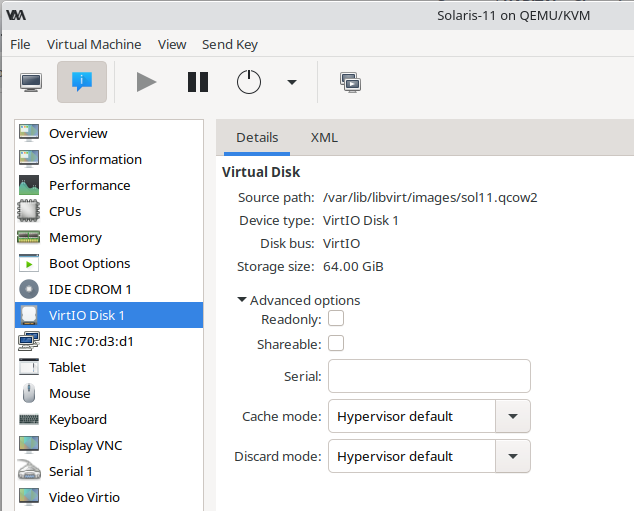Click the virt-manager logo in the title bar
This screenshot has height=511, width=634.
pos(16,15)
